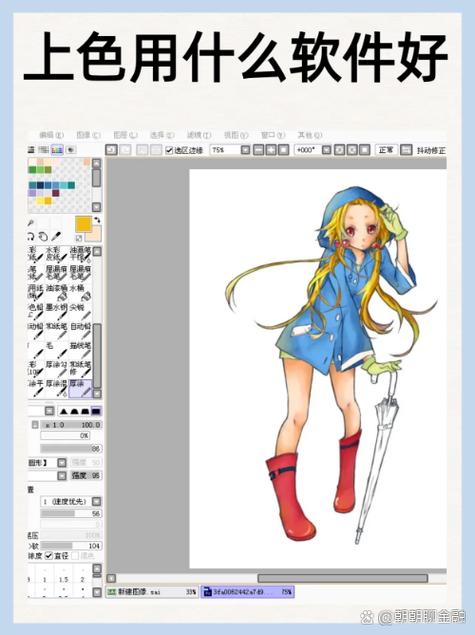Open the rotation angle +000° dropdown

click(x=326, y=150)
